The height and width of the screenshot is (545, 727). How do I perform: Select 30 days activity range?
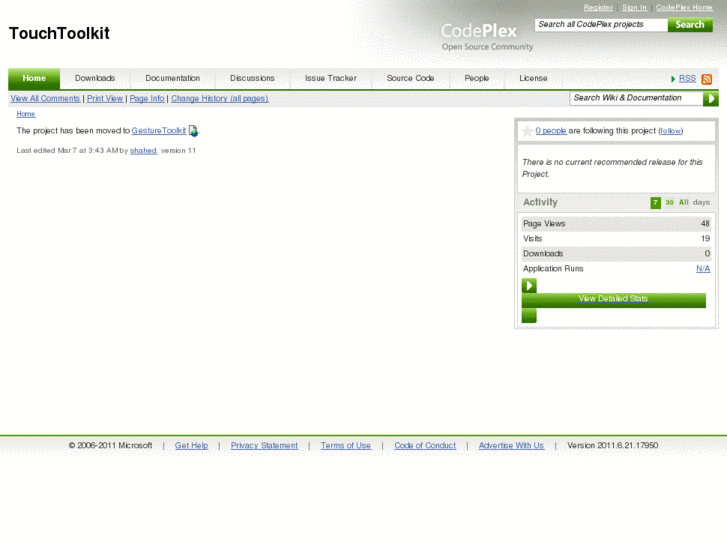(670, 203)
